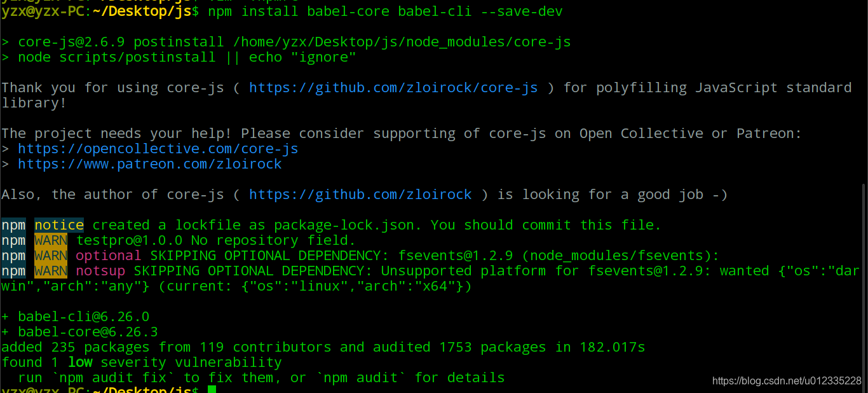The width and height of the screenshot is (868, 393).
Task: Click the 'node scripts/postinstall || echo "ignore"' line
Action: [179, 57]
